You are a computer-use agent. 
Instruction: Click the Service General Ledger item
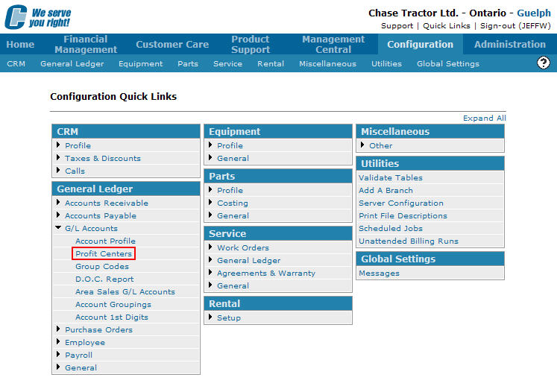248,260
